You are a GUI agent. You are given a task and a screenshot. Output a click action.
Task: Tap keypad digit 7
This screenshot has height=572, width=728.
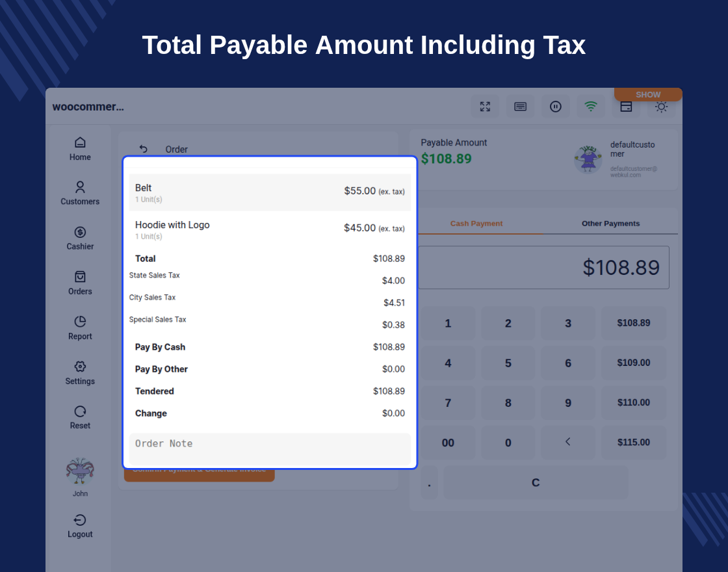pos(448,403)
